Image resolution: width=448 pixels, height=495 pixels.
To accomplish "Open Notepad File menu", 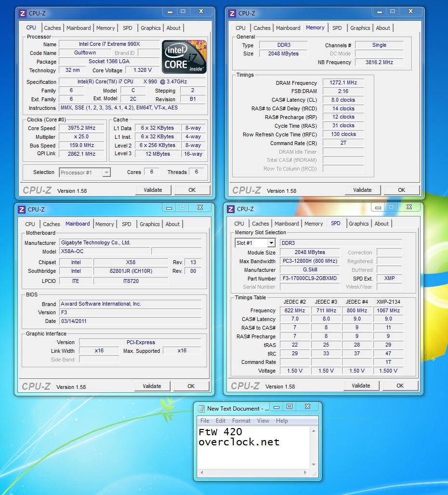I will pyautogui.click(x=205, y=421).
